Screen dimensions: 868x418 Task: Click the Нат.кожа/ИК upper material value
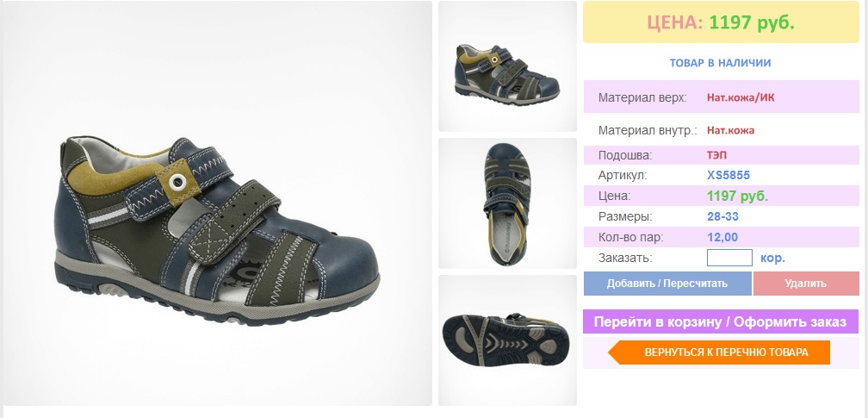click(741, 98)
